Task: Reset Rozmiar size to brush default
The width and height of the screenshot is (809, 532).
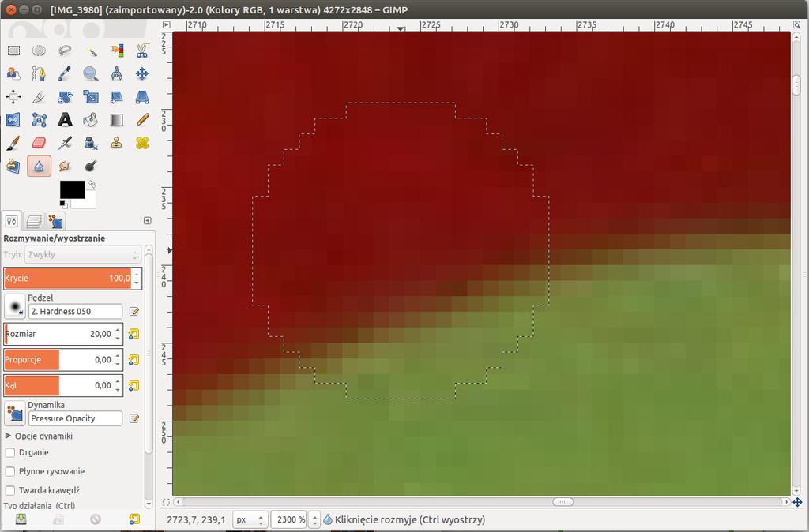Action: pyautogui.click(x=134, y=334)
